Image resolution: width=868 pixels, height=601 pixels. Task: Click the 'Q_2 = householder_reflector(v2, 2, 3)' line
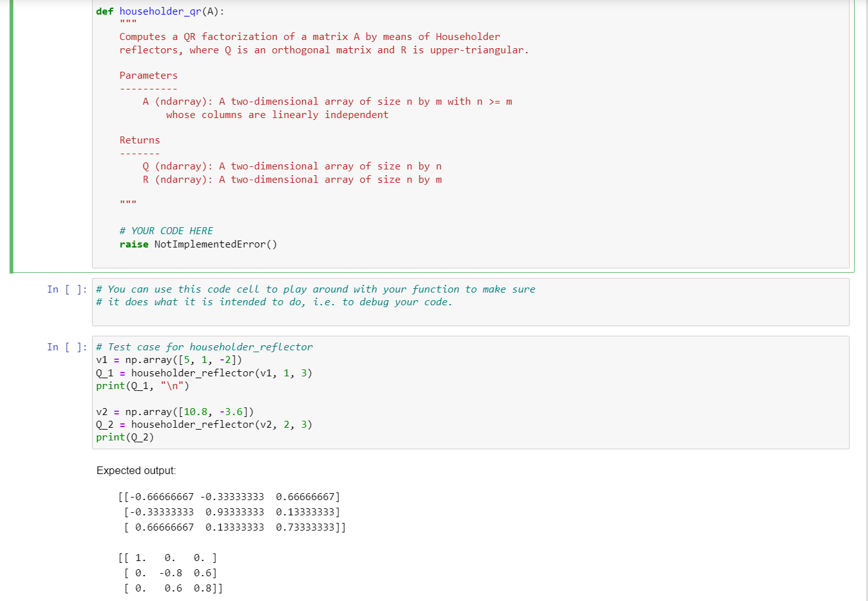[204, 425]
